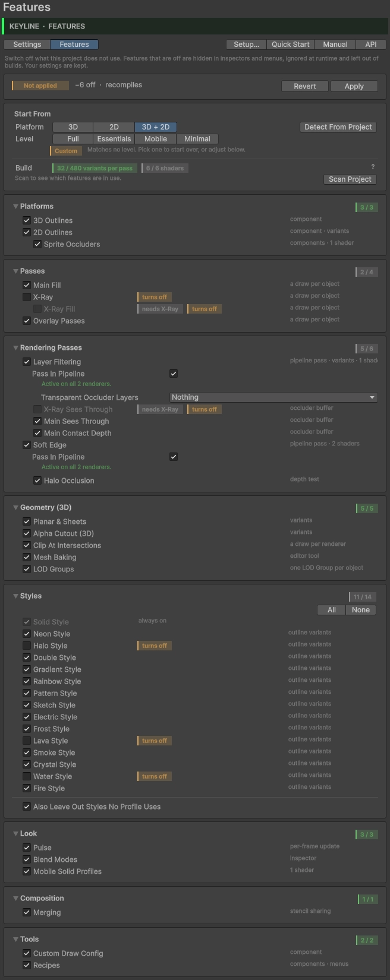The width and height of the screenshot is (390, 980).
Task: Enable the Halo Style checkbox
Action: click(x=27, y=646)
